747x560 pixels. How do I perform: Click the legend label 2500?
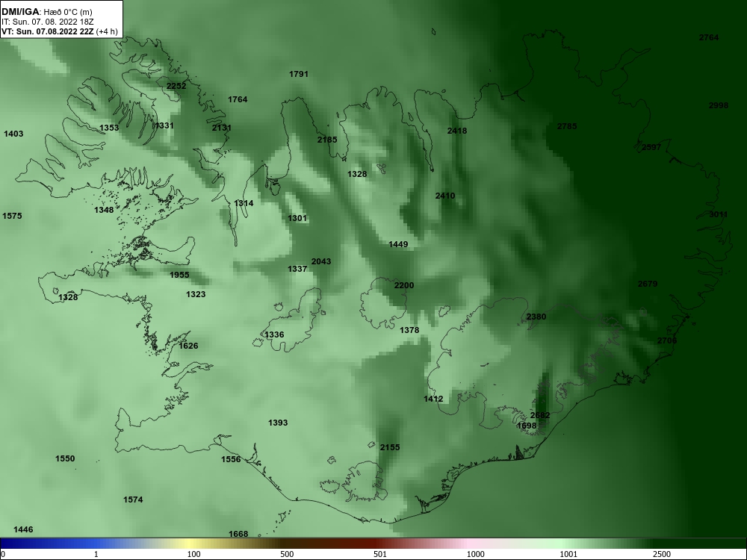(x=662, y=554)
